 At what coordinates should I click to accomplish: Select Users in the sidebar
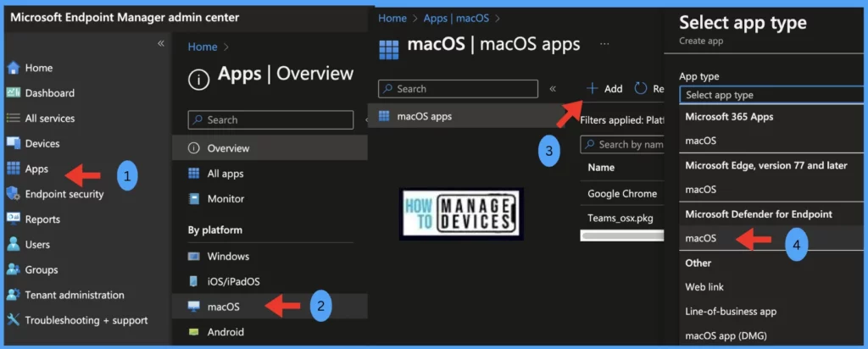coord(37,245)
